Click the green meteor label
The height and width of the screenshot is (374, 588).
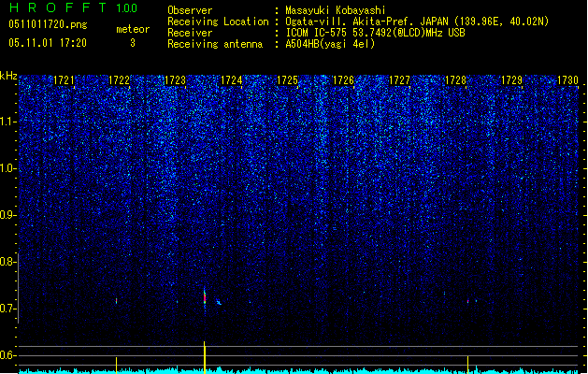coord(133,29)
